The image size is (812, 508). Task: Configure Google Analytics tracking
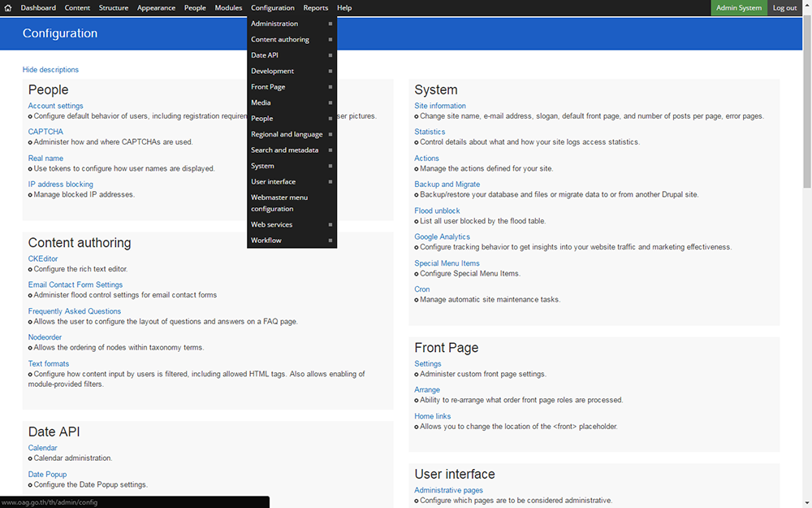point(442,237)
